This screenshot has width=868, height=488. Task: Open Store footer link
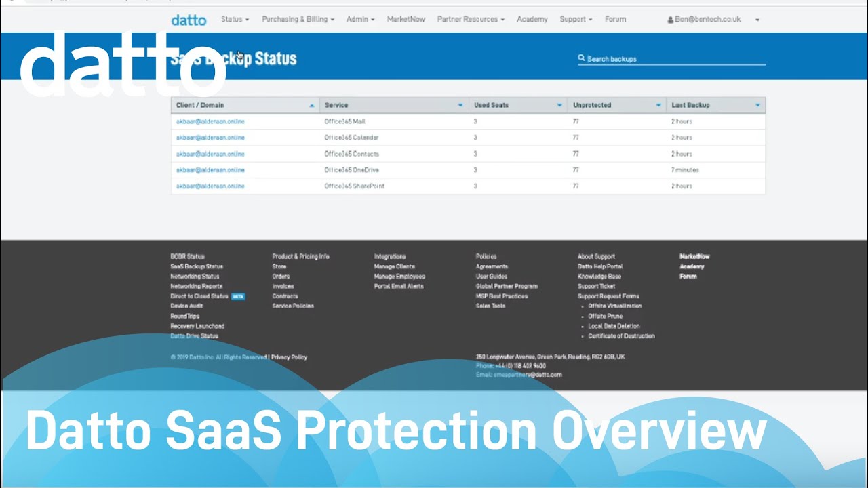(279, 266)
